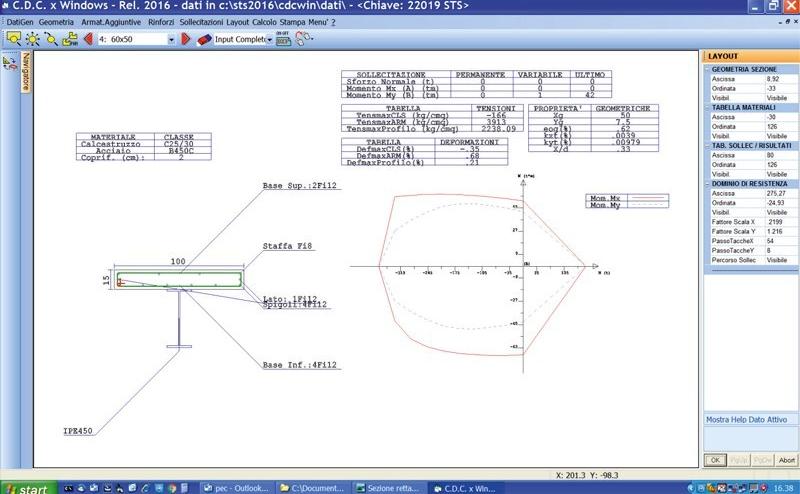Click the sun-shaped redraw icon
This screenshot has height=494, width=800.
tap(32, 39)
